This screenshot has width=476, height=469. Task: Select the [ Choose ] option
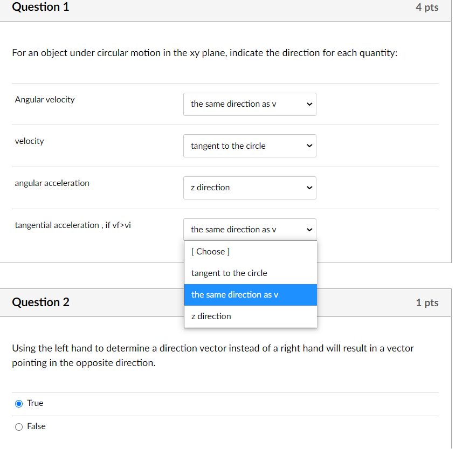tap(210, 251)
